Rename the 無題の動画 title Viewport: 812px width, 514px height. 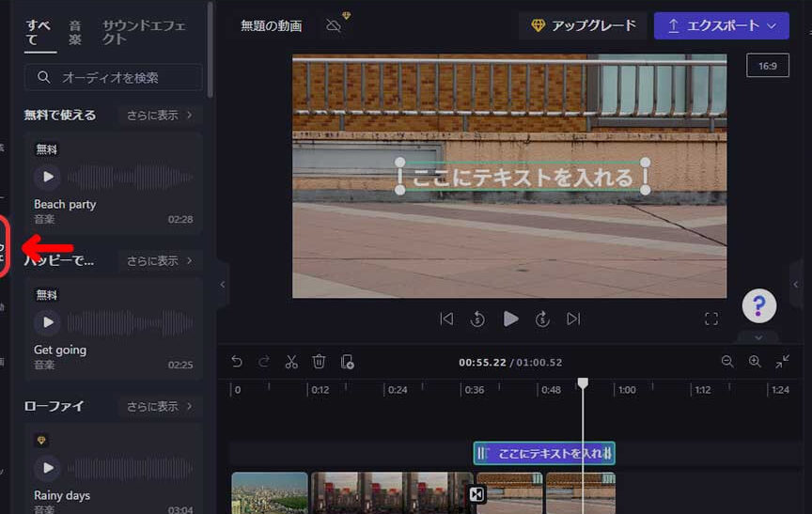click(271, 25)
